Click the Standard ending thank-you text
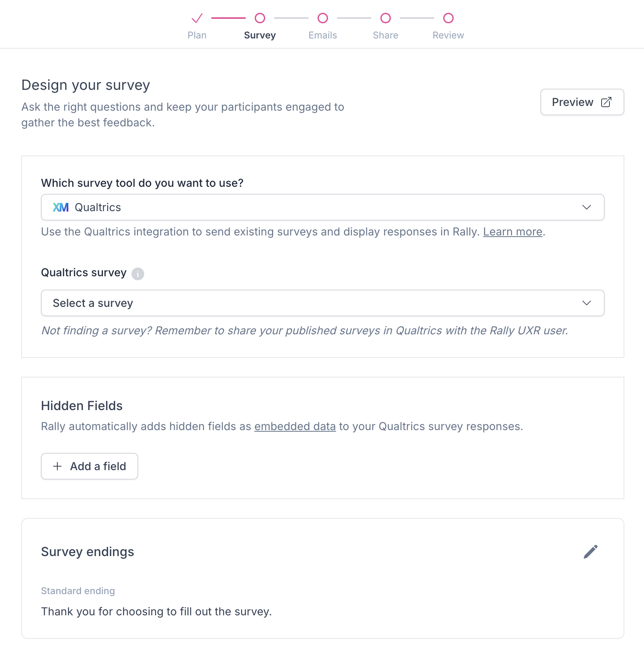The height and width of the screenshot is (653, 644). (156, 611)
